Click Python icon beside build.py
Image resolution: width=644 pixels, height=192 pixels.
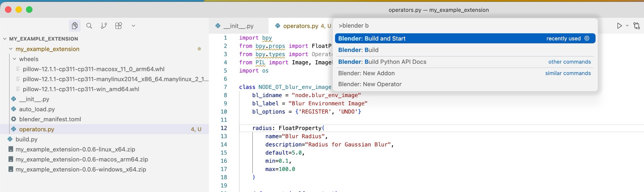tap(10, 139)
